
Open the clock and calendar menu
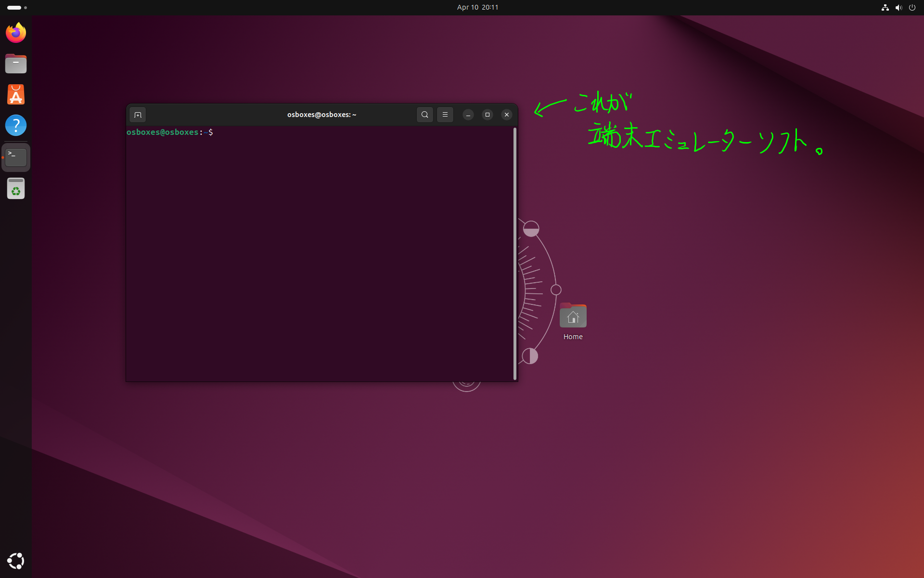(477, 7)
